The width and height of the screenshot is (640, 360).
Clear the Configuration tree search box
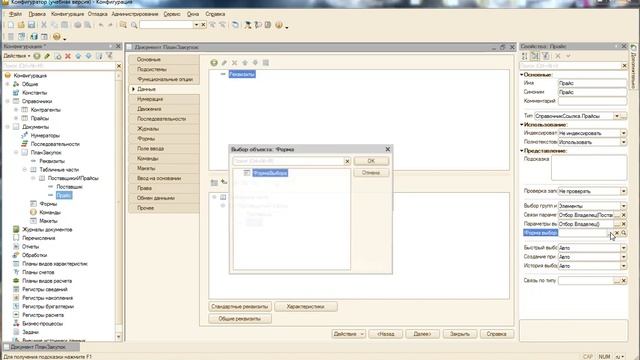[119, 66]
